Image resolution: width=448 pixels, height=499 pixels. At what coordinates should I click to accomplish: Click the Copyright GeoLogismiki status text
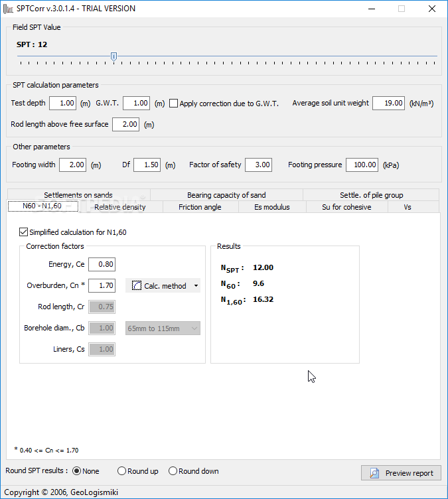coord(61,492)
